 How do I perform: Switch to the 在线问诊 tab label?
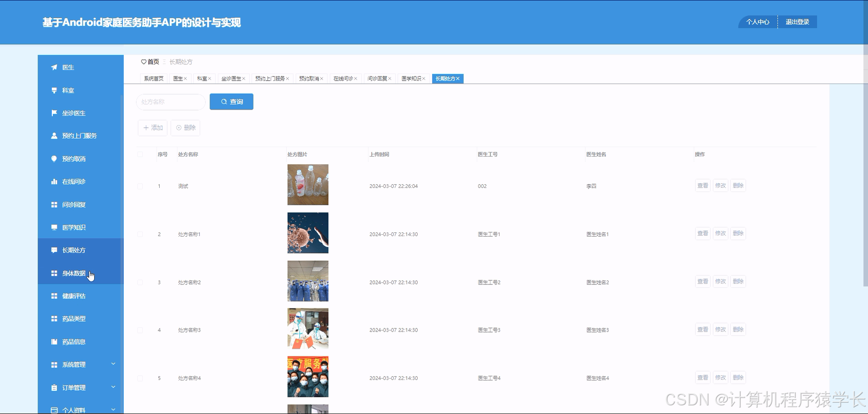(x=343, y=79)
